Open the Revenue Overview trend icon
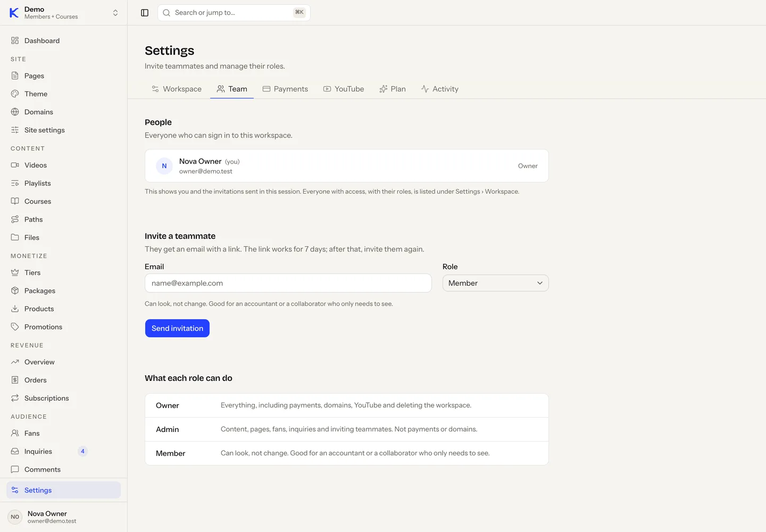This screenshot has width=766, height=532. pos(15,362)
